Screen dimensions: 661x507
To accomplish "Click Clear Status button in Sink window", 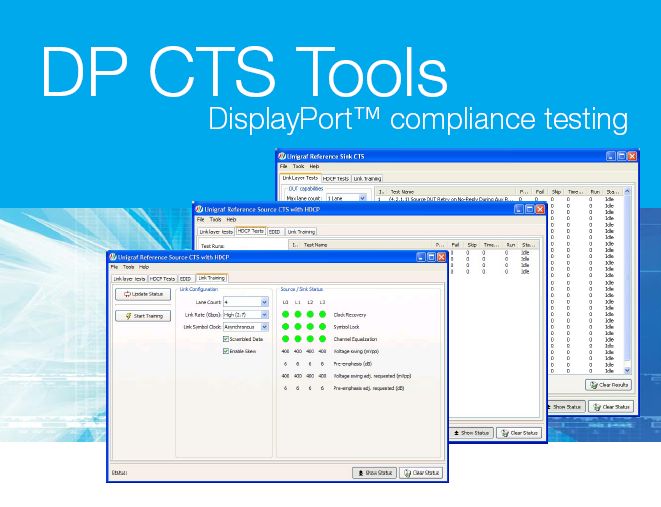I will 611,407.
